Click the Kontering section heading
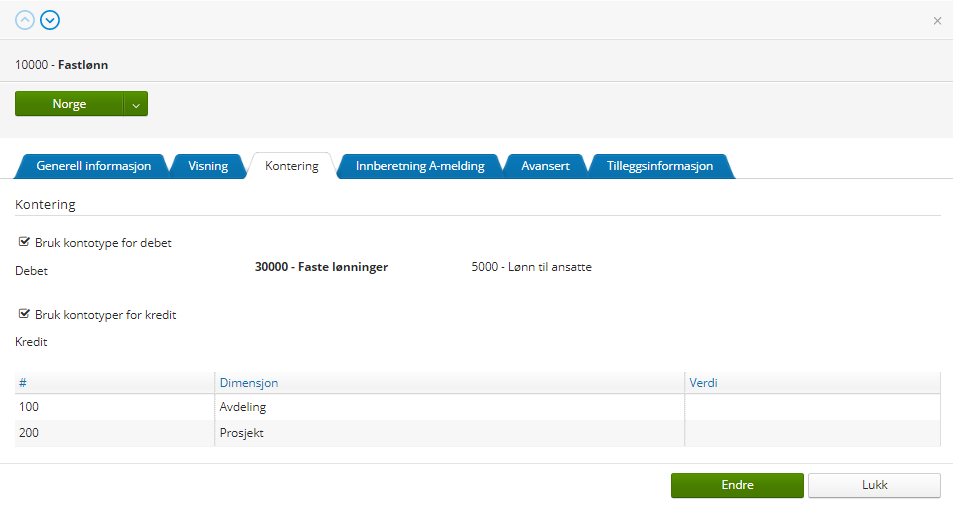 46,205
